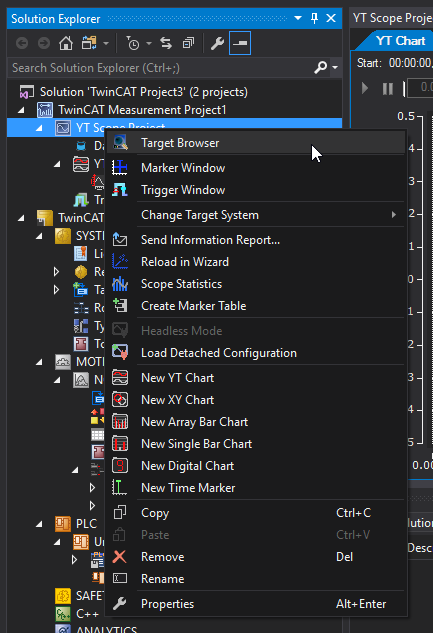Toggle auto-hide pin for Solution Explorer

tap(314, 18)
